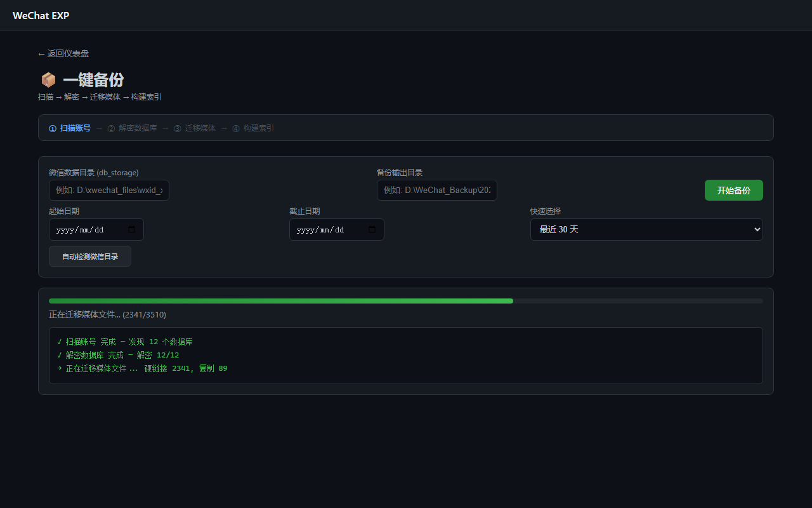Image resolution: width=812 pixels, height=508 pixels.
Task: Click 自动检测微信目录 button
Action: pos(90,257)
